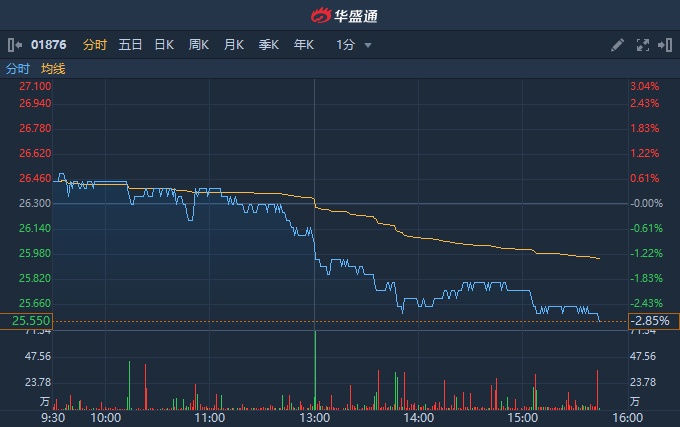The width and height of the screenshot is (680, 427).
Task: Click the 26.300 price axis label
Action: click(x=35, y=203)
